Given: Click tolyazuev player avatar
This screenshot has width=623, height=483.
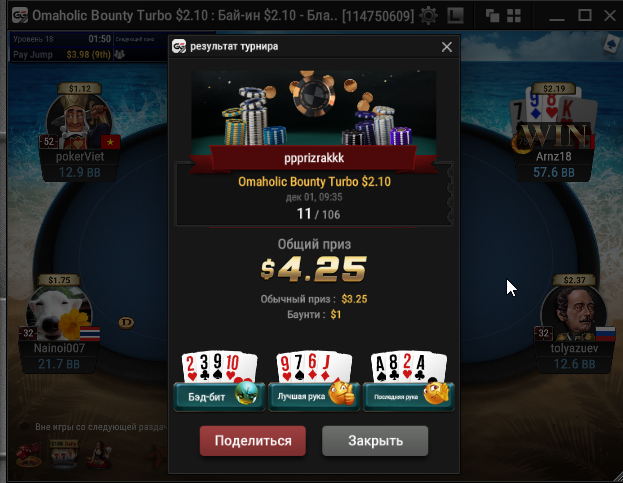Looking at the screenshot, I should click(x=573, y=313).
